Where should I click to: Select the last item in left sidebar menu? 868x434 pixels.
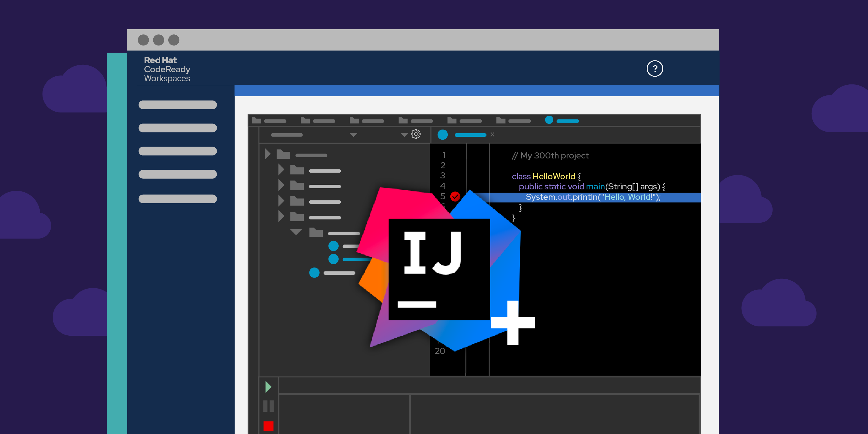tap(178, 199)
